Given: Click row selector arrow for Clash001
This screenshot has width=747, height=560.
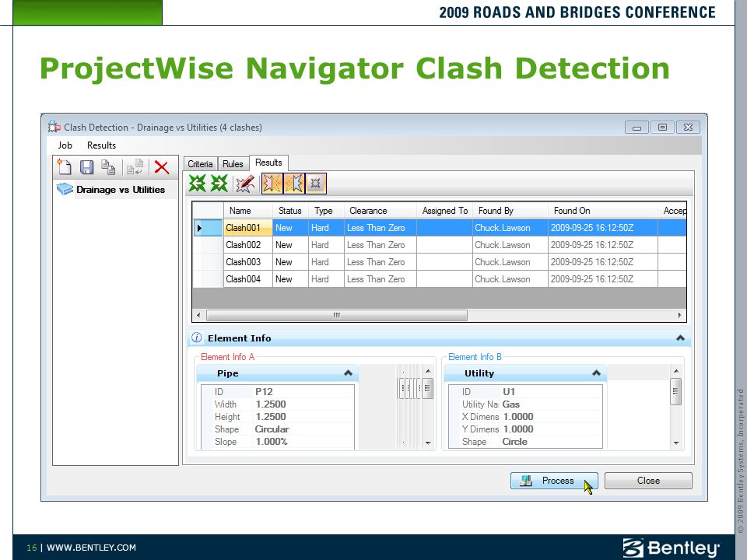Looking at the screenshot, I should tap(208, 228).
